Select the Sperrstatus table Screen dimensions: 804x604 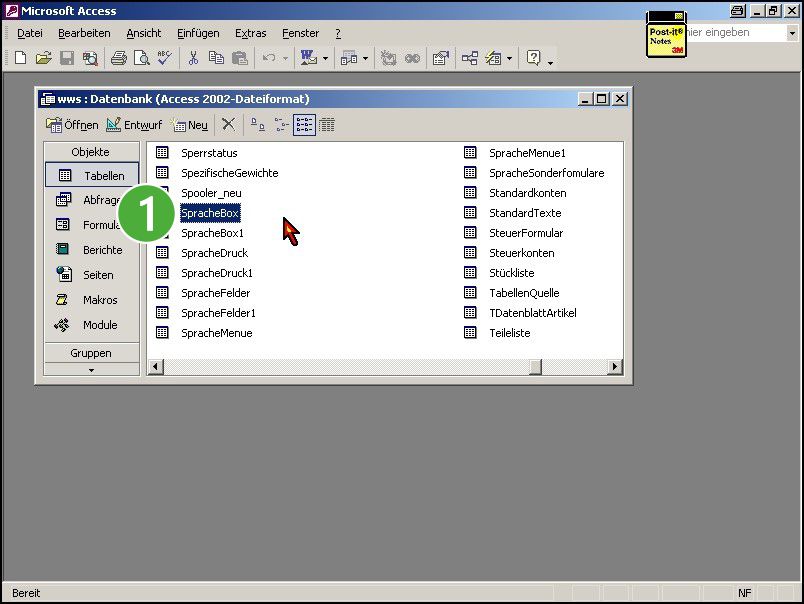click(209, 153)
